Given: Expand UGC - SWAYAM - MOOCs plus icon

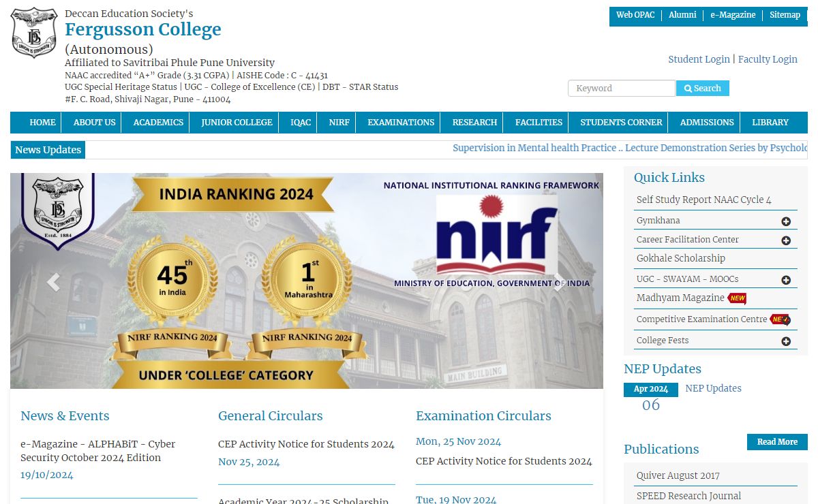Looking at the screenshot, I should 786,280.
